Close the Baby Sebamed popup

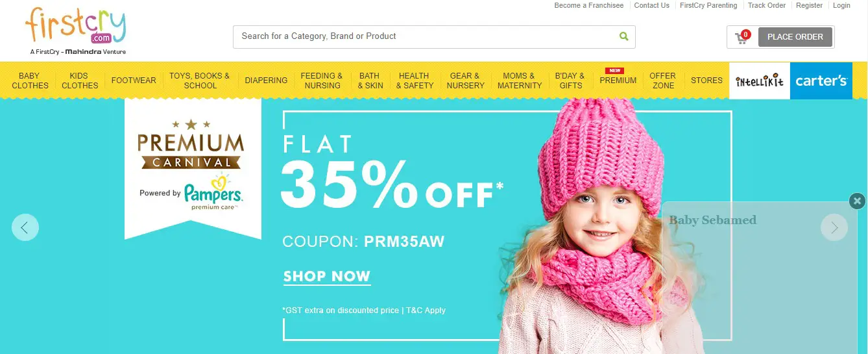857,201
